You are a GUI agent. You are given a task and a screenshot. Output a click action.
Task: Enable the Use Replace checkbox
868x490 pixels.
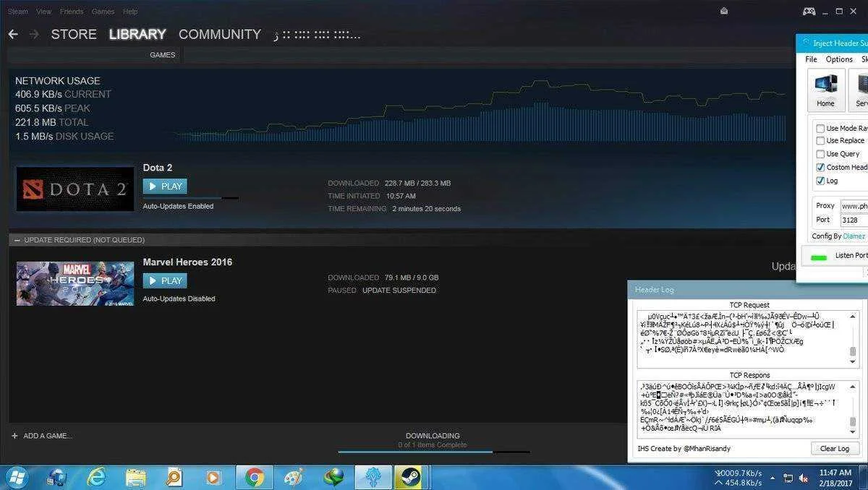click(x=820, y=140)
